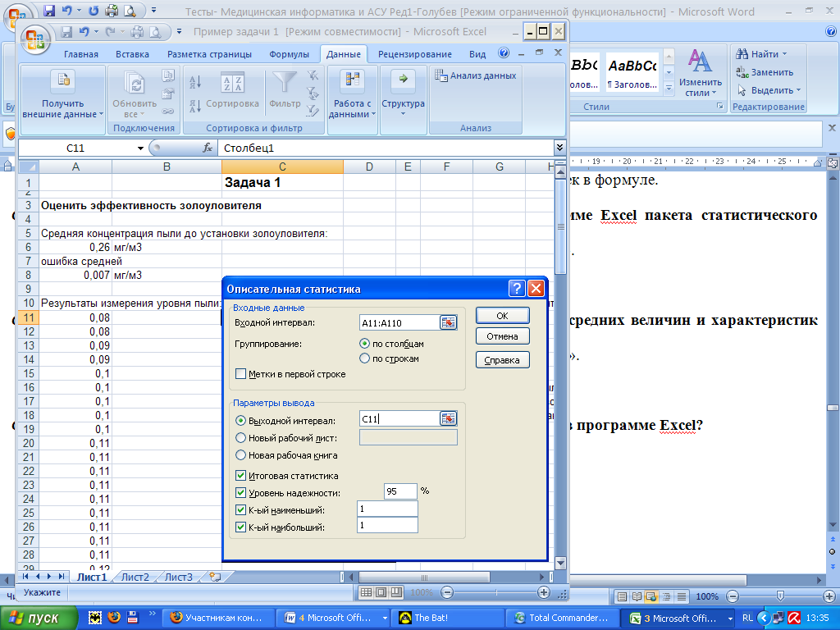
Task: Click Sort A to Z ascending icon
Action: coord(195,81)
